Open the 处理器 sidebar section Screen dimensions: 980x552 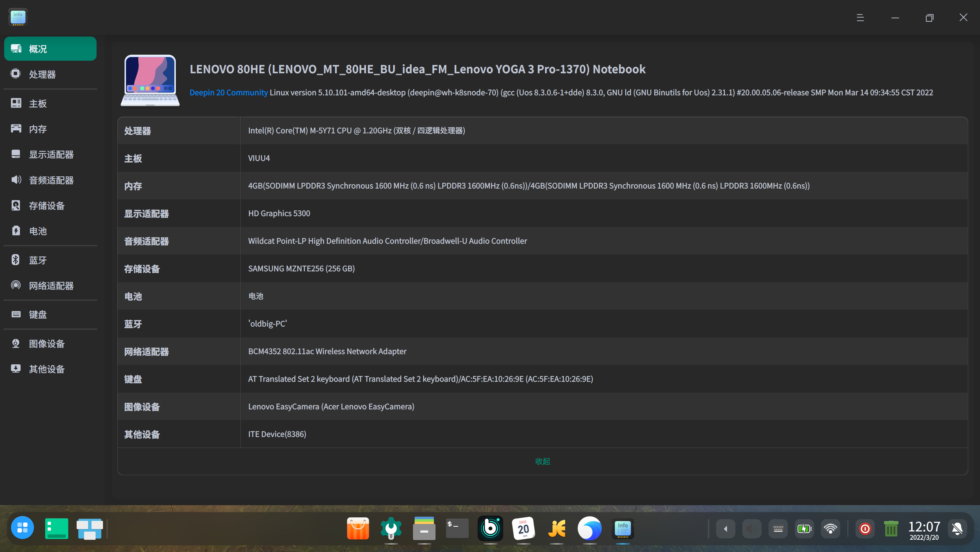42,74
